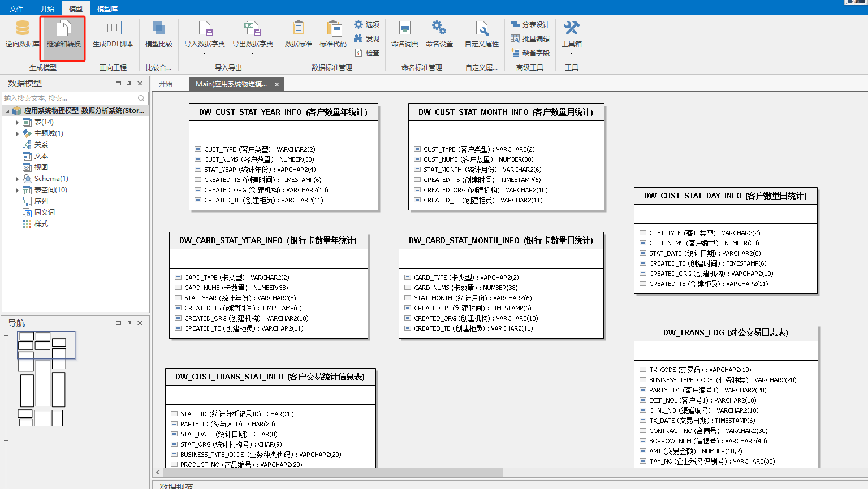Collapse 应用系统物理模型 root node
This screenshot has width=868, height=489.
[x=7, y=111]
